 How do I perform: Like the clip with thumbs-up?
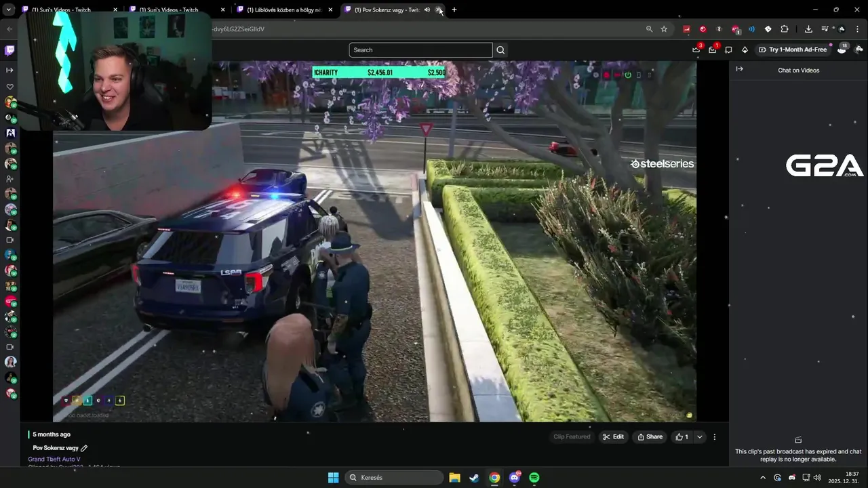pos(682,436)
